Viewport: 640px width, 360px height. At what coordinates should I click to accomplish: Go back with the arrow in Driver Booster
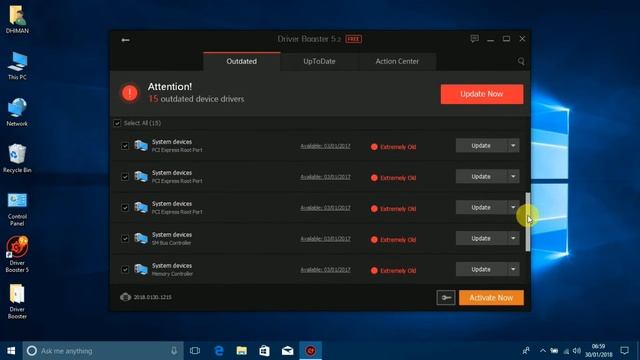point(125,40)
